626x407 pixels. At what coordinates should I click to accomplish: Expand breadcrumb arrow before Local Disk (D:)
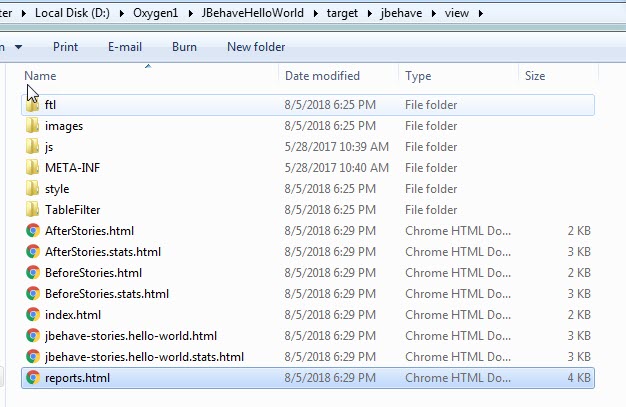point(24,14)
